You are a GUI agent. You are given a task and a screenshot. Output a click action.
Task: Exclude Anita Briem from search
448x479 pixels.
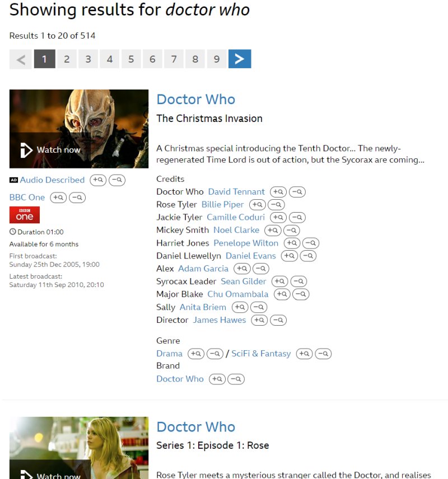point(259,307)
